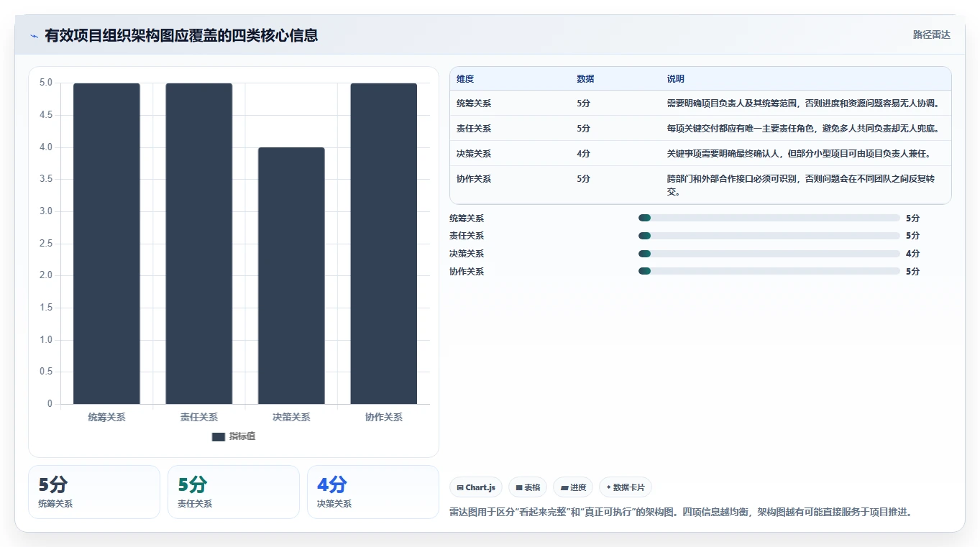Open the 决策关系 4分 data card
980x547 pixels.
(373, 492)
